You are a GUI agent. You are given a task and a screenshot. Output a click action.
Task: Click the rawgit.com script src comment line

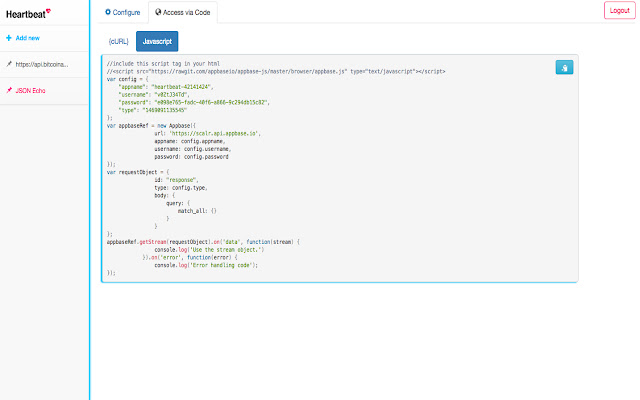[x=276, y=71]
